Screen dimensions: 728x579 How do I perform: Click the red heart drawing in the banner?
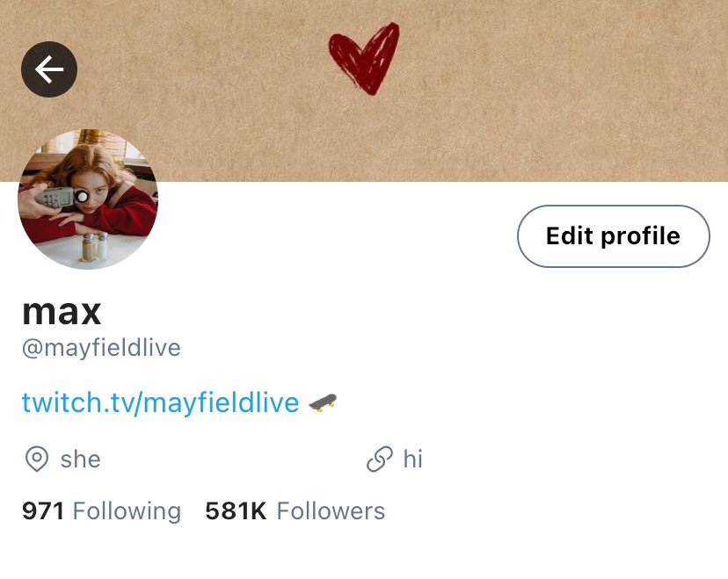tap(364, 59)
